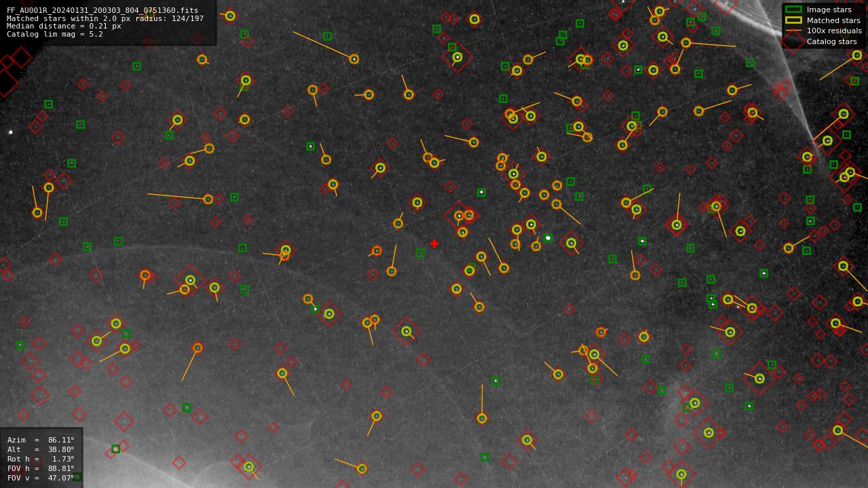This screenshot has width=868, height=488.
Task: Select the "100x residuals" legend label
Action: (x=834, y=31)
